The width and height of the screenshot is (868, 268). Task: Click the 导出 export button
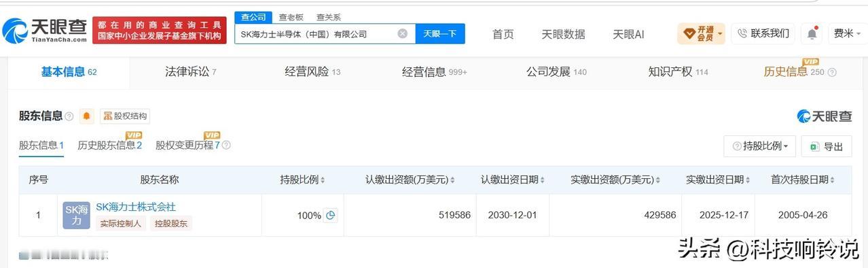pos(827,146)
